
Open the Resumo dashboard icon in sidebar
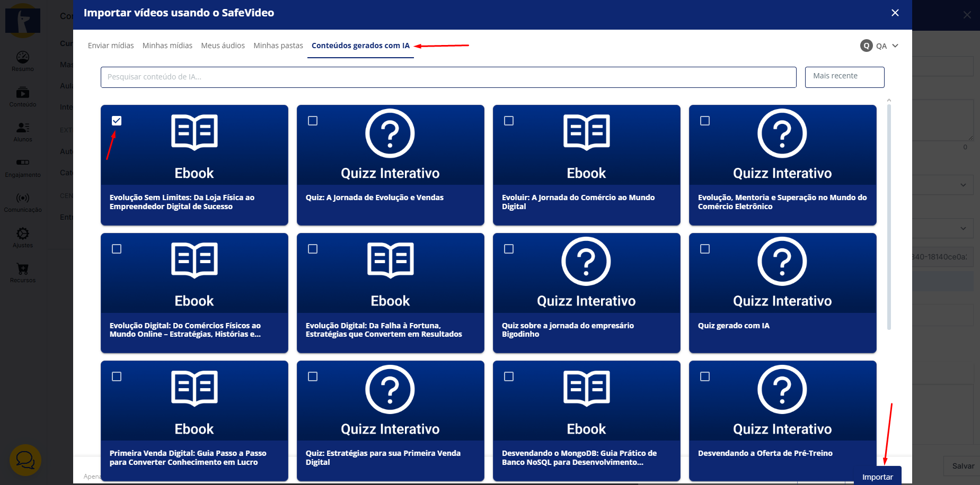click(x=23, y=57)
